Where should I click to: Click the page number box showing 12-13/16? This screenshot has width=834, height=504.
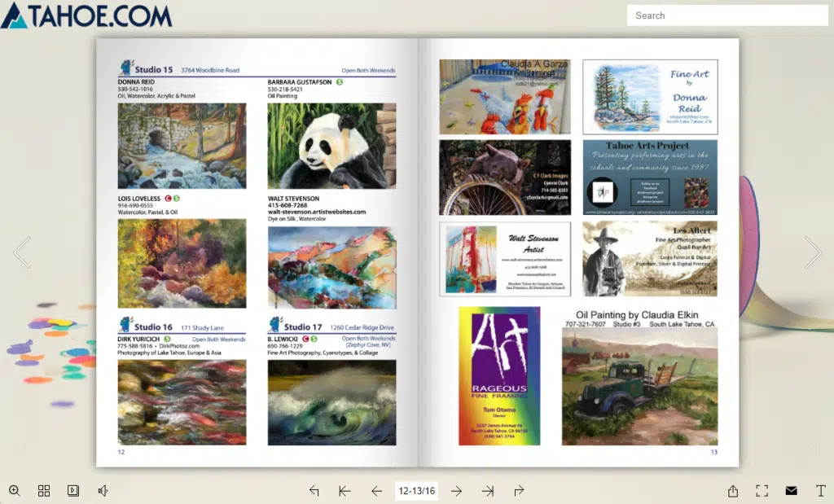(x=415, y=490)
